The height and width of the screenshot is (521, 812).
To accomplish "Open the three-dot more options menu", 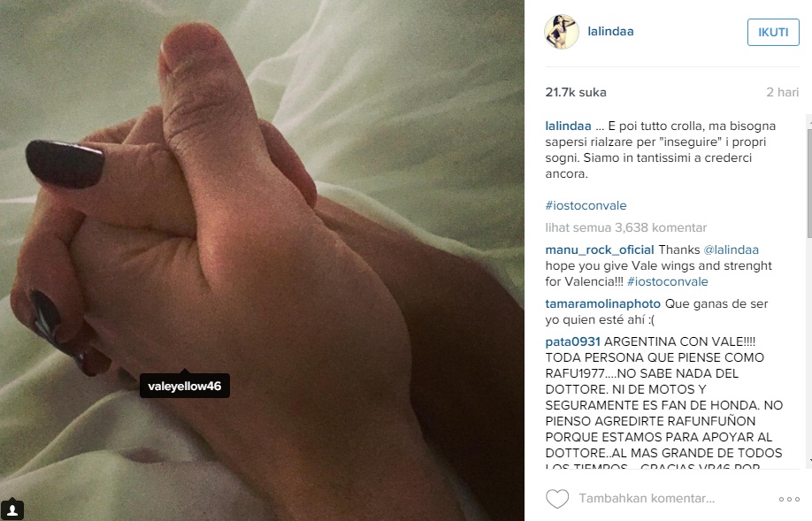I will pyautogui.click(x=789, y=499).
